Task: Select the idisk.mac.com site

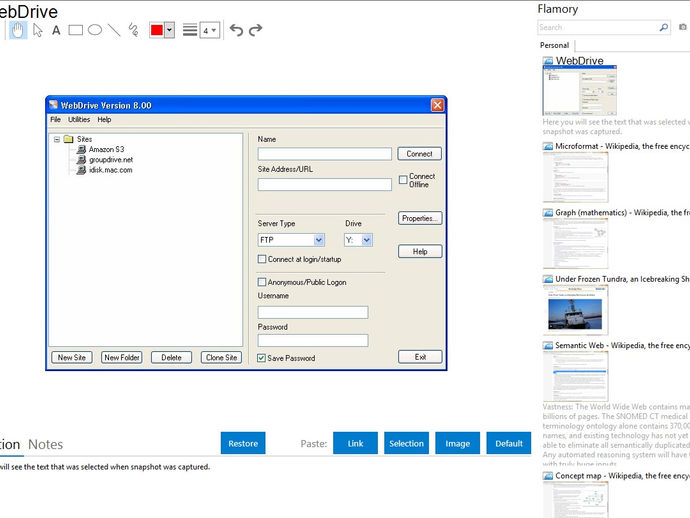Action: (x=110, y=170)
